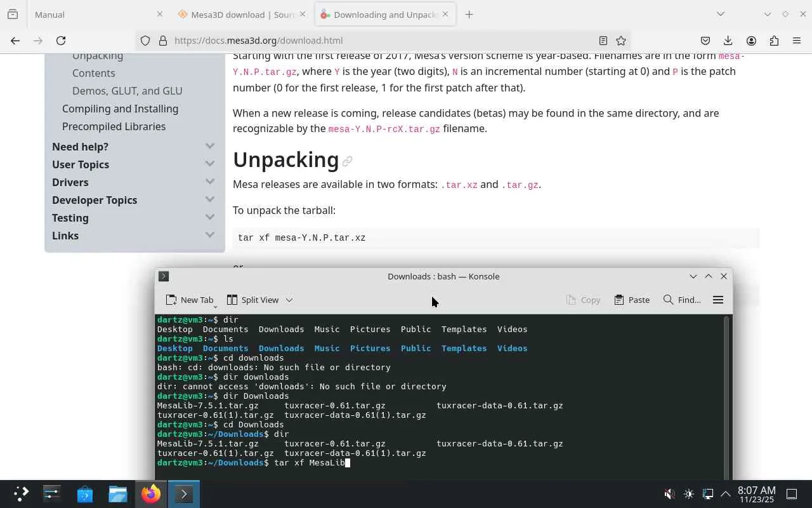This screenshot has width=812, height=508.
Task: Open network connections tray icon
Action: click(708, 494)
